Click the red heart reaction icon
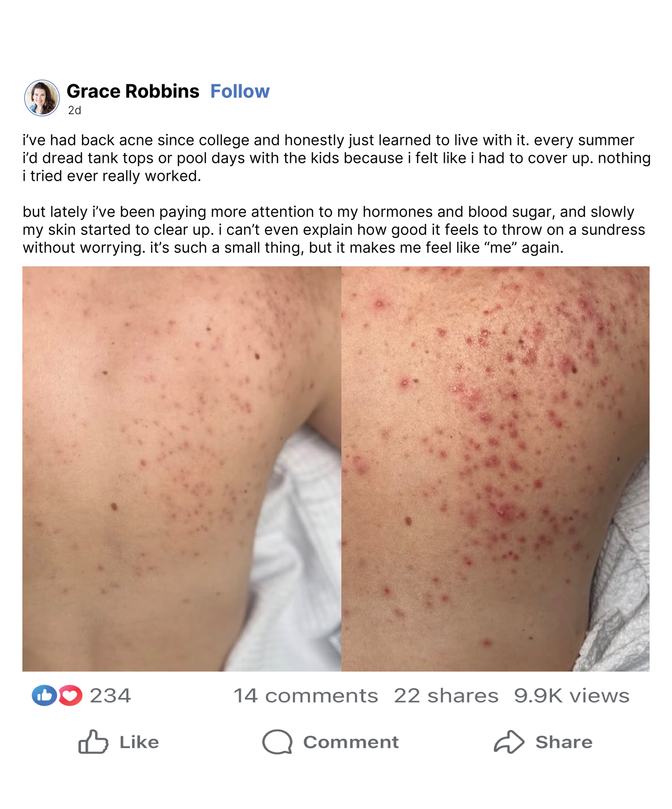Screen dimensions: 672x809 click(x=71, y=696)
